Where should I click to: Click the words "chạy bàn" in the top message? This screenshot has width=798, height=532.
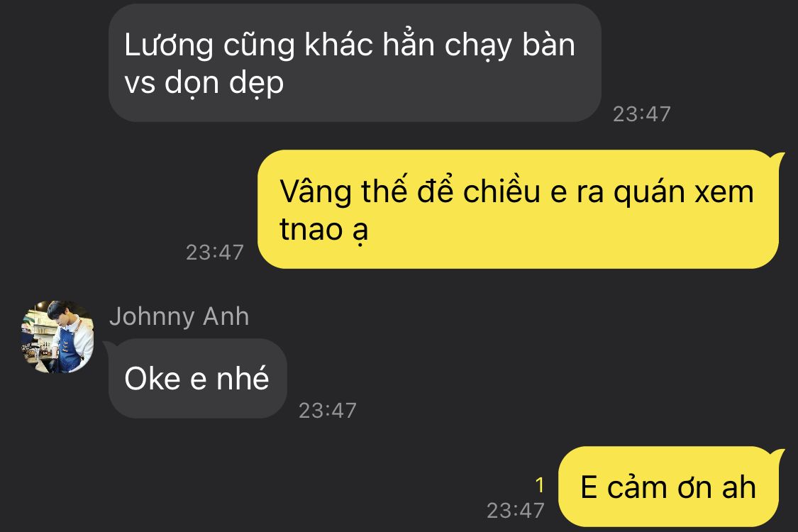(510, 46)
